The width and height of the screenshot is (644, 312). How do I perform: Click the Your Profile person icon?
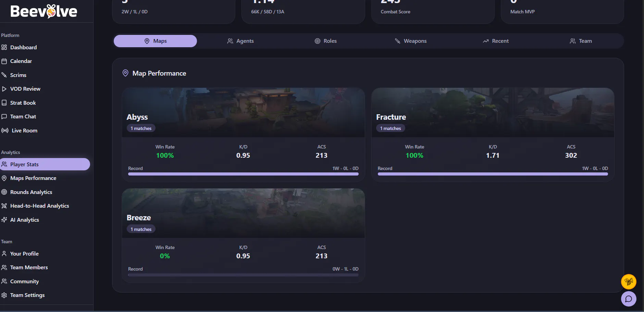(4, 254)
